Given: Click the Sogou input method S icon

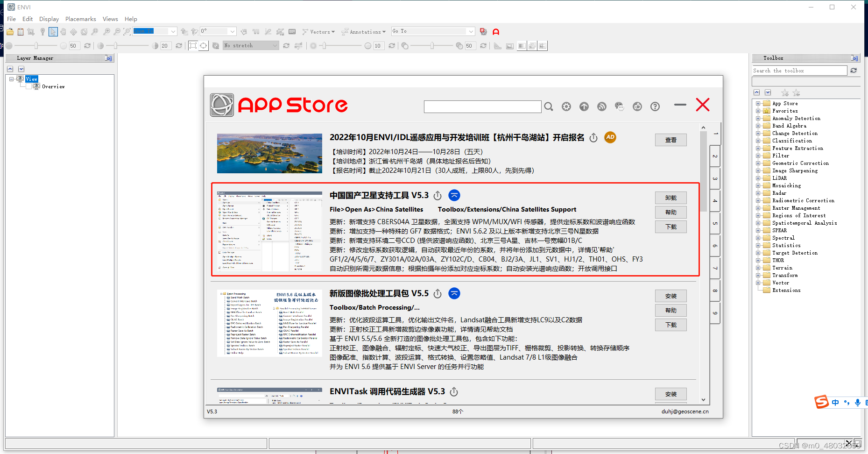Looking at the screenshot, I should click(822, 402).
